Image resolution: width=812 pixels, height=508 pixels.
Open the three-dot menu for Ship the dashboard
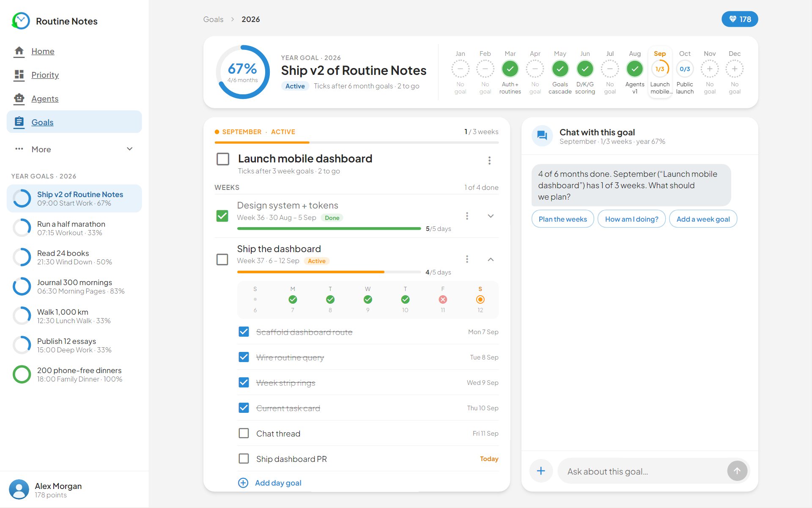(x=467, y=259)
